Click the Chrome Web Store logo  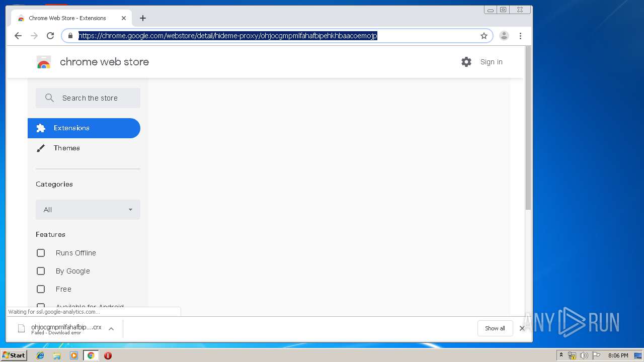(x=44, y=62)
